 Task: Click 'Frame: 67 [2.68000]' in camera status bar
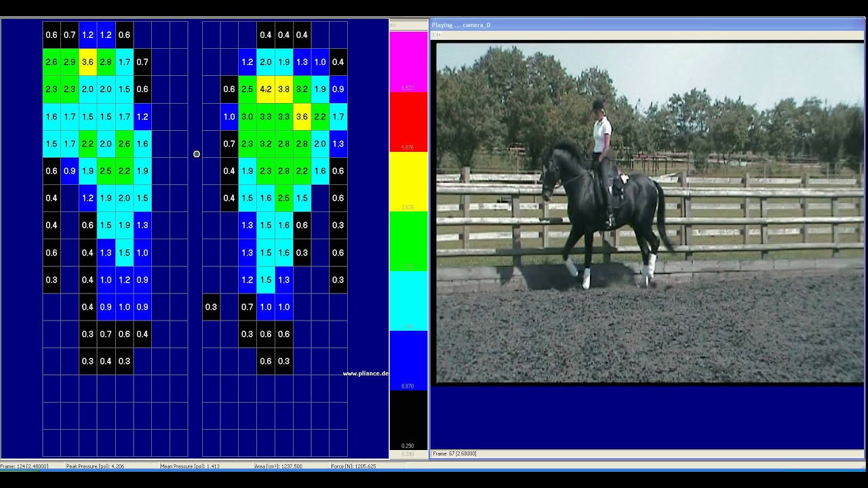(x=454, y=453)
